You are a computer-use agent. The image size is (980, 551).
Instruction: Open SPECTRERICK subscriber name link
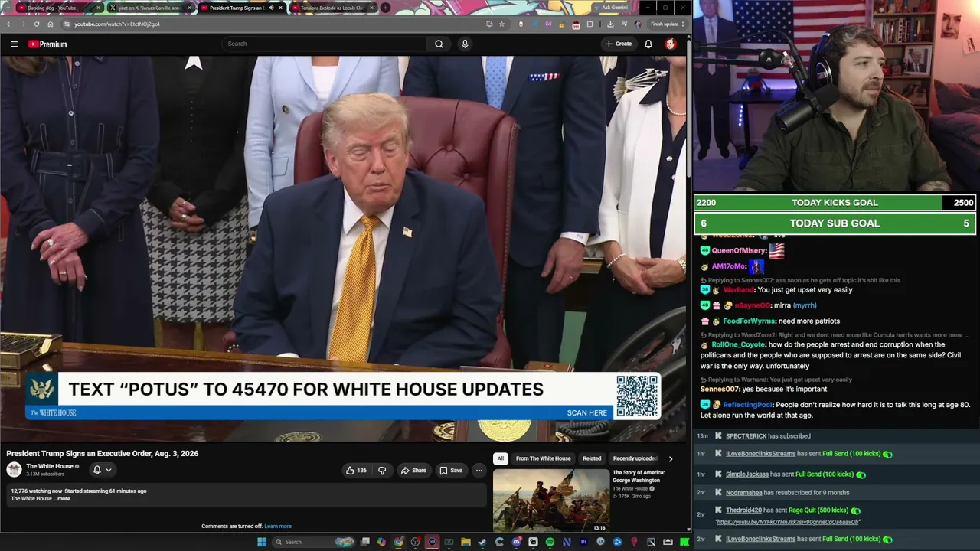pyautogui.click(x=746, y=436)
